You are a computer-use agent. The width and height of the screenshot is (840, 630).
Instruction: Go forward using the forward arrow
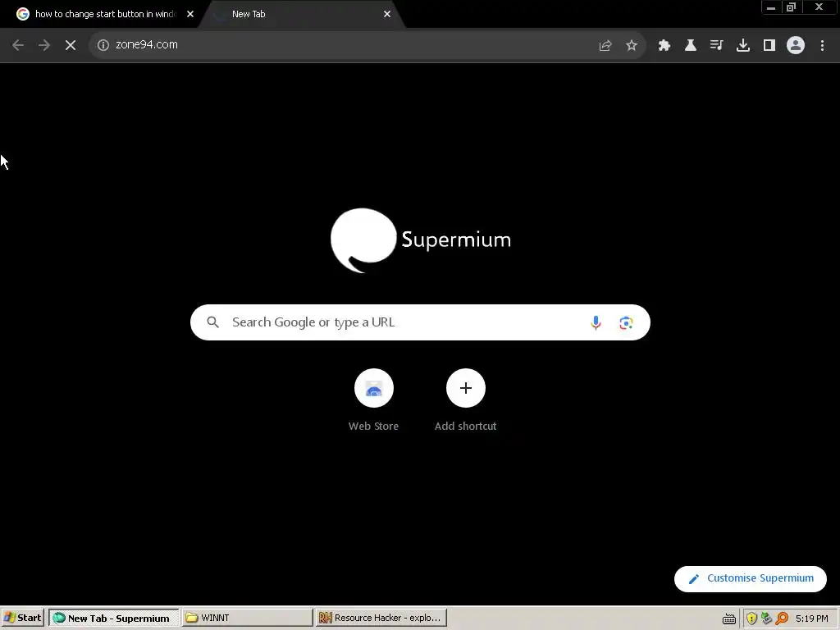pos(44,45)
